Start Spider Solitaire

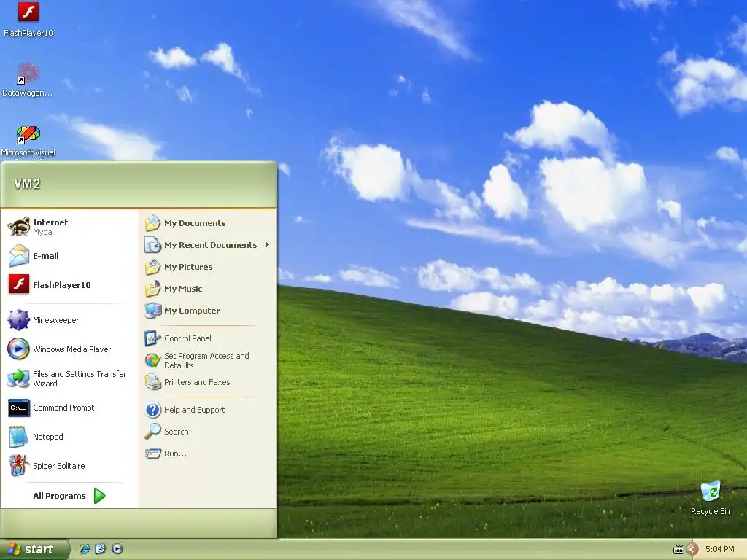69,466
